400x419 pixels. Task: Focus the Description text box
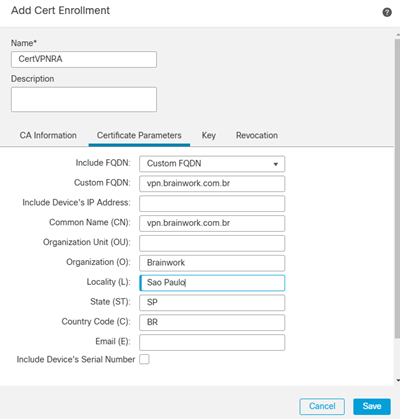click(84, 99)
